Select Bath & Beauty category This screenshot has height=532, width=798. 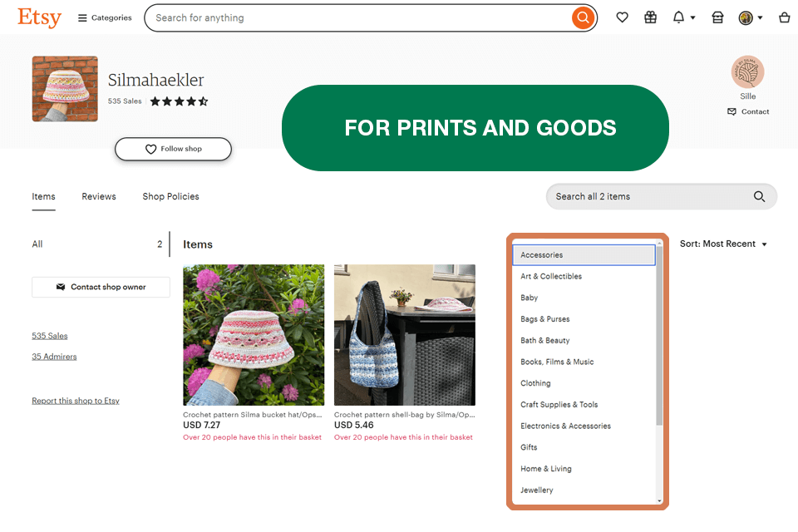coord(584,341)
